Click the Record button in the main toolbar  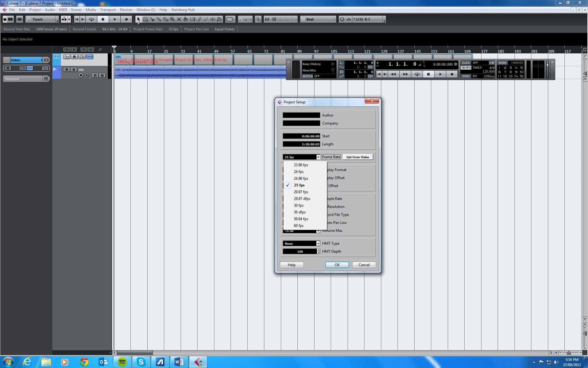pyautogui.click(x=126, y=19)
